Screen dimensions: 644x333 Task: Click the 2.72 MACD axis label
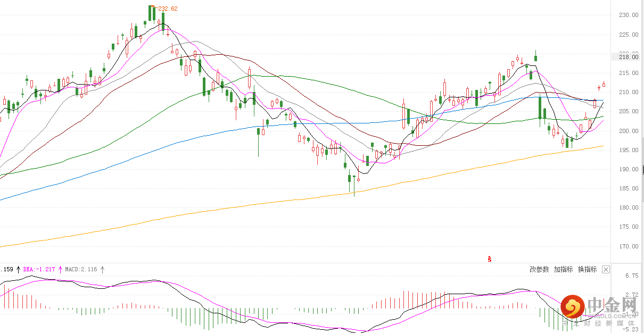632,295
